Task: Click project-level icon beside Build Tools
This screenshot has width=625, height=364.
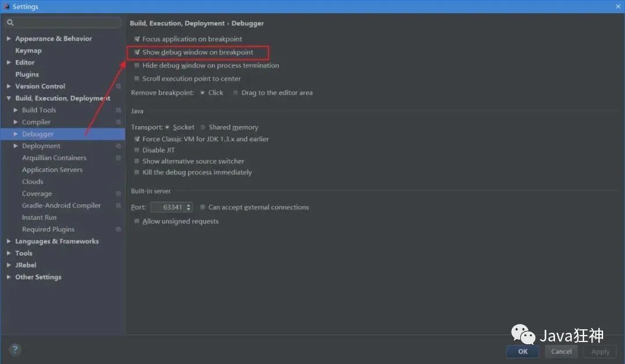Action: 119,110
